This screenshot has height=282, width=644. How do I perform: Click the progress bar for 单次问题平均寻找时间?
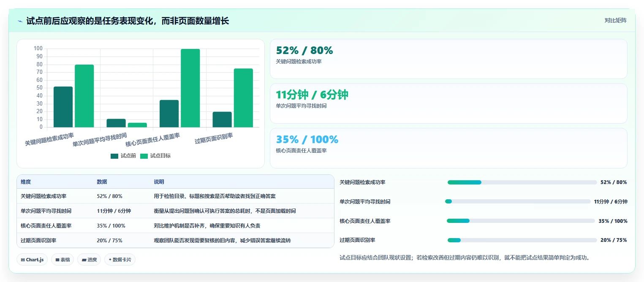pos(518,201)
